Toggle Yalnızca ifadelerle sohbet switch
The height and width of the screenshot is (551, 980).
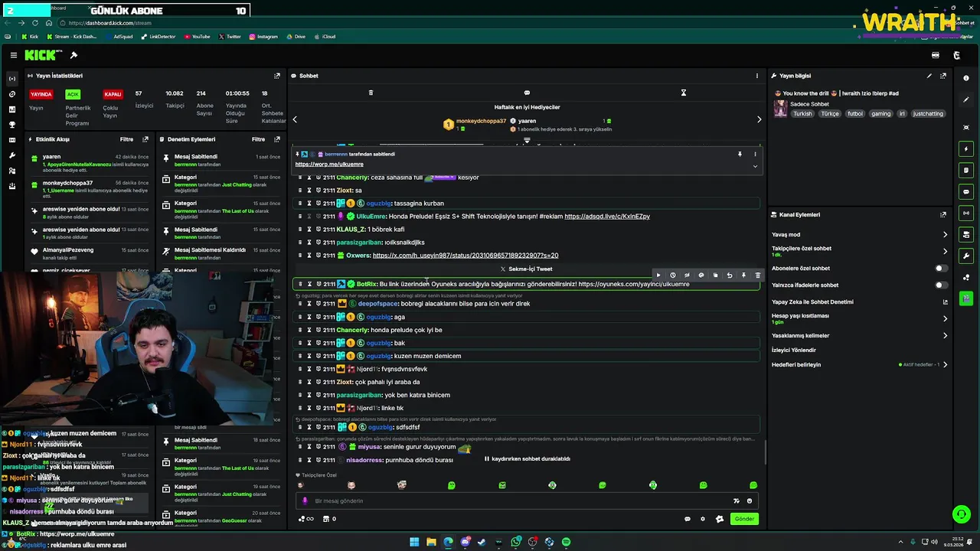pos(942,285)
